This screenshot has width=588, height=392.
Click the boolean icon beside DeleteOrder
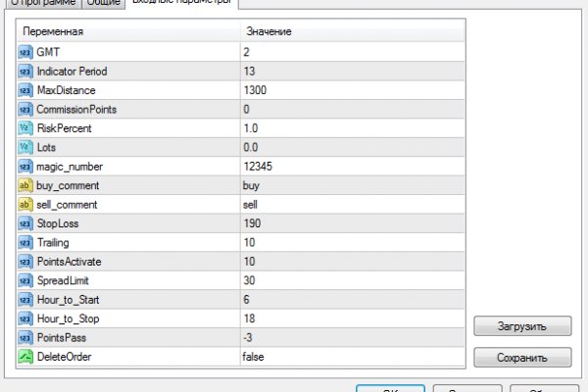25,358
